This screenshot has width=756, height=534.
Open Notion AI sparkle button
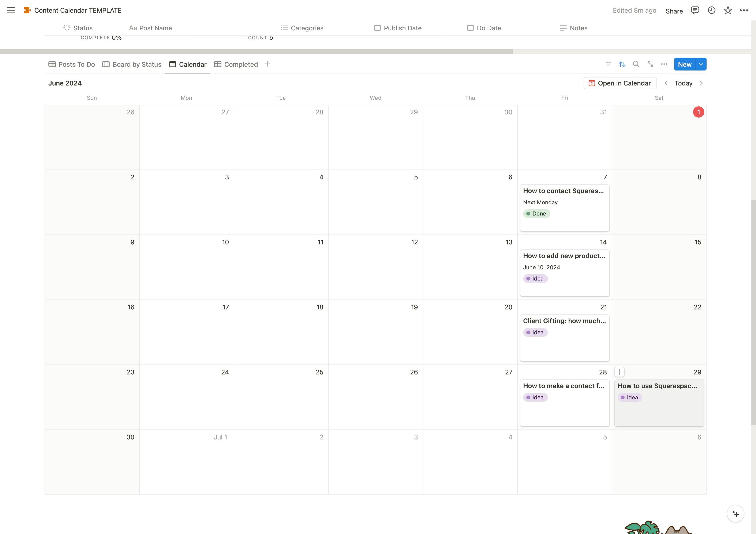point(735,514)
